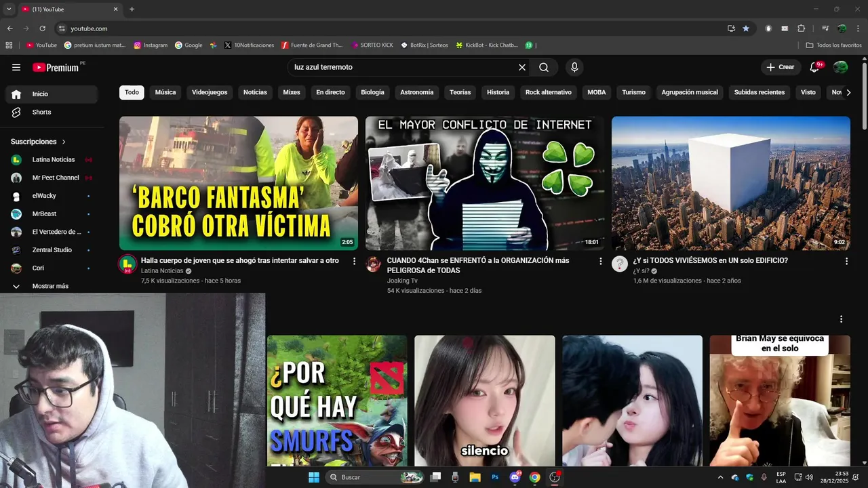Viewport: 868px width, 488px height.
Task: Select the Todo filter chip
Action: (132, 92)
